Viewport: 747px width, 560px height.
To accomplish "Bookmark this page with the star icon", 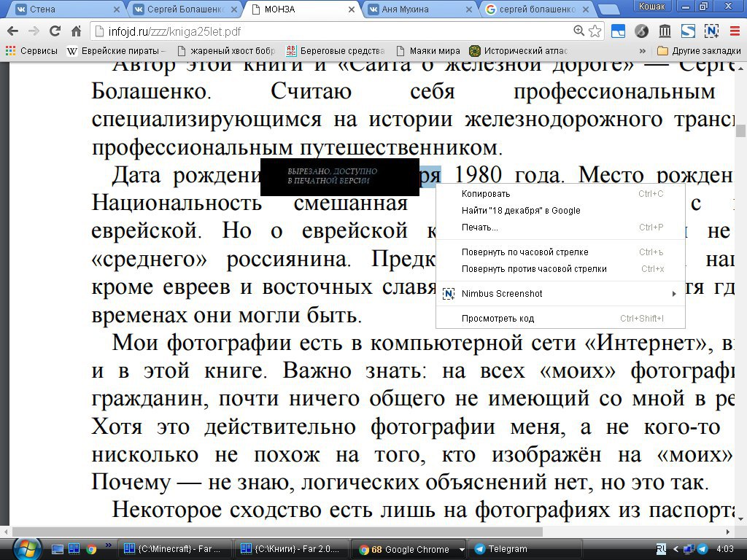I will coord(595,31).
